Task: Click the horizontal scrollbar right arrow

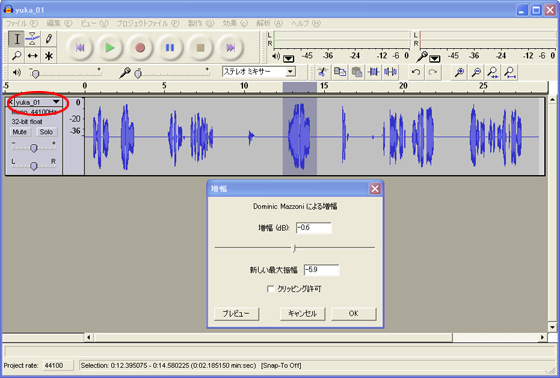Action: pyautogui.click(x=542, y=337)
